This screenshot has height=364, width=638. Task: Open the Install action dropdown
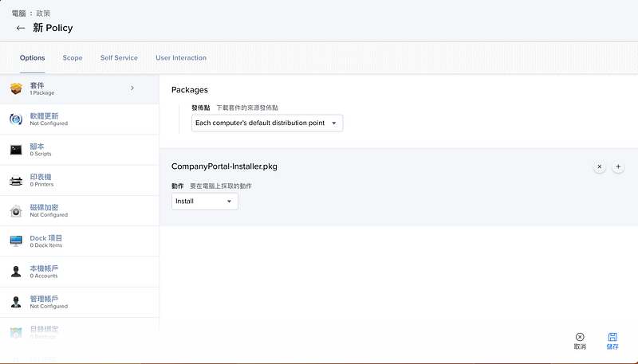pyautogui.click(x=205, y=202)
